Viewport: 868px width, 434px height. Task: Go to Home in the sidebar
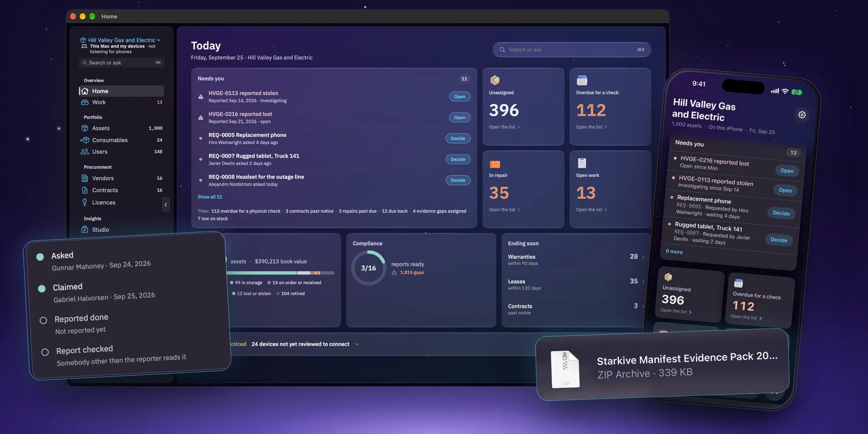pos(122,91)
